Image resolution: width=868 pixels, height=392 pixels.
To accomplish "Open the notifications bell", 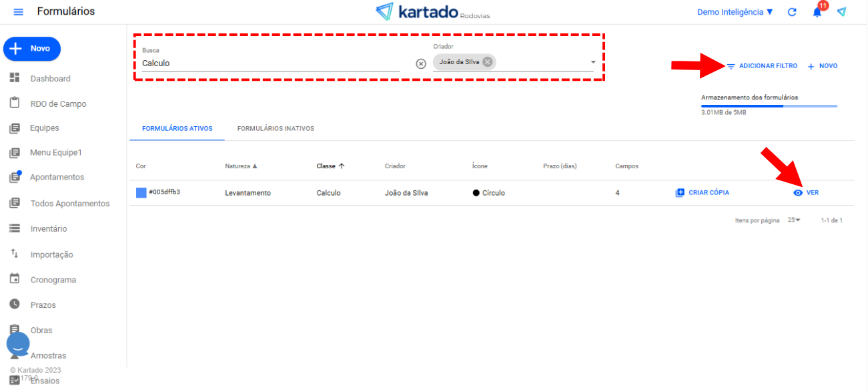I will click(x=817, y=12).
